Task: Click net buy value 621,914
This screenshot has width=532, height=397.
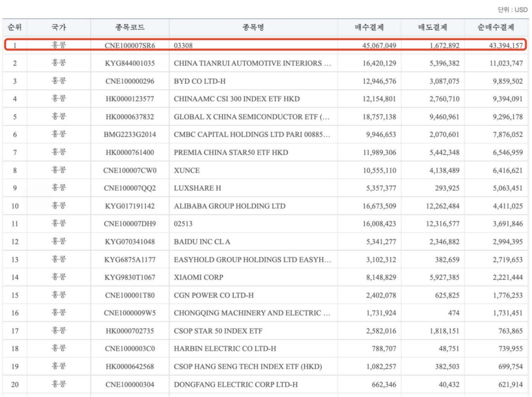Action: pyautogui.click(x=511, y=385)
